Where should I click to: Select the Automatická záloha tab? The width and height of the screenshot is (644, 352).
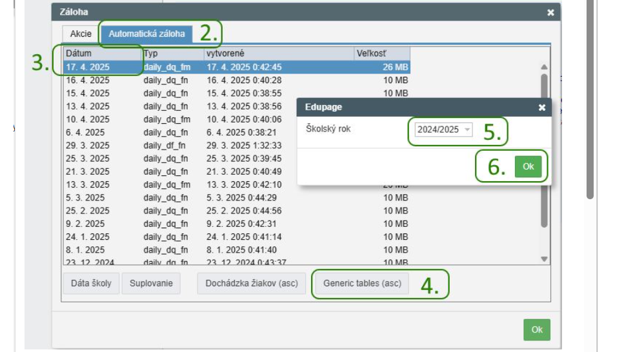tap(146, 34)
